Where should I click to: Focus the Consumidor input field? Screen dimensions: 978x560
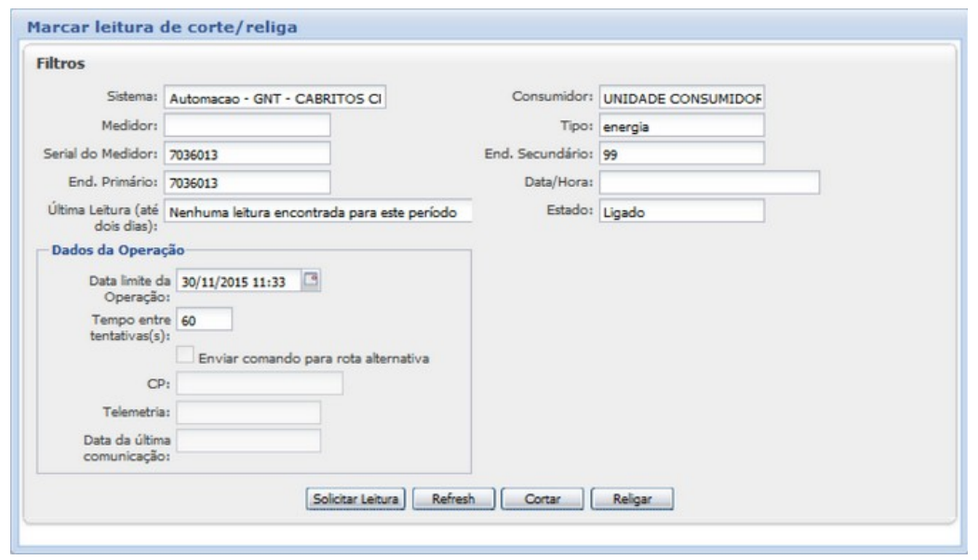pos(680,98)
